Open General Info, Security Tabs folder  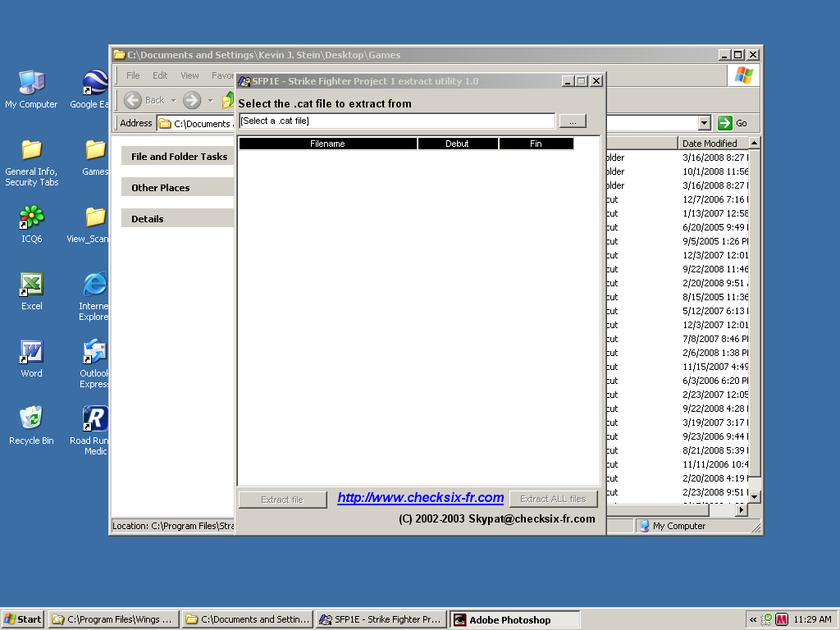click(32, 163)
